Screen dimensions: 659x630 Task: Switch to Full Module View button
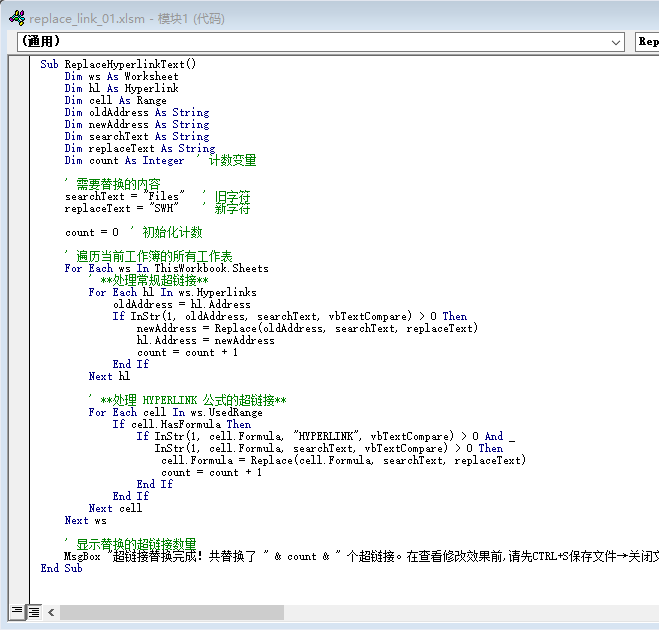[34, 612]
